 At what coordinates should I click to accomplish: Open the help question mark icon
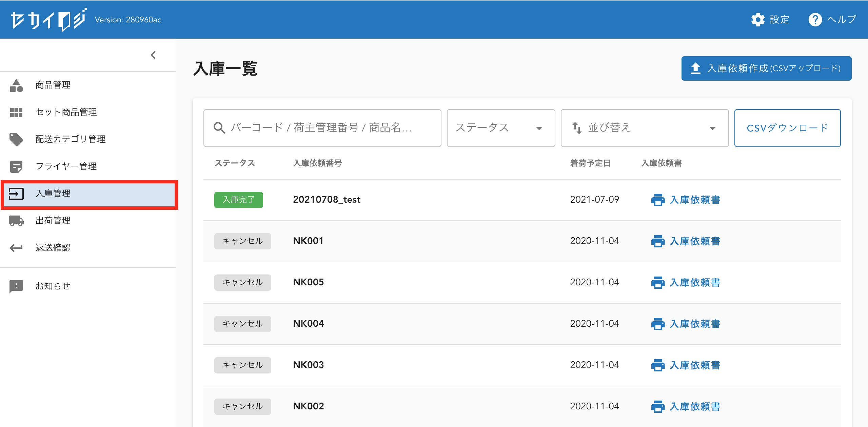pos(815,20)
